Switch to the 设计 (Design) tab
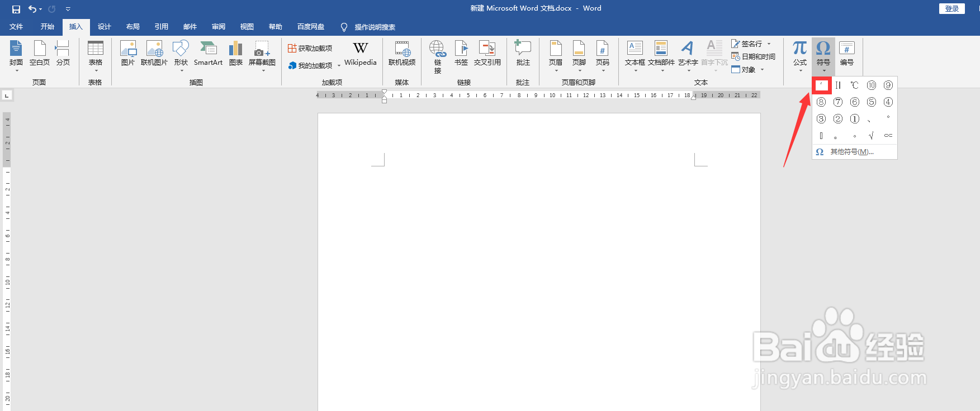 (105, 27)
